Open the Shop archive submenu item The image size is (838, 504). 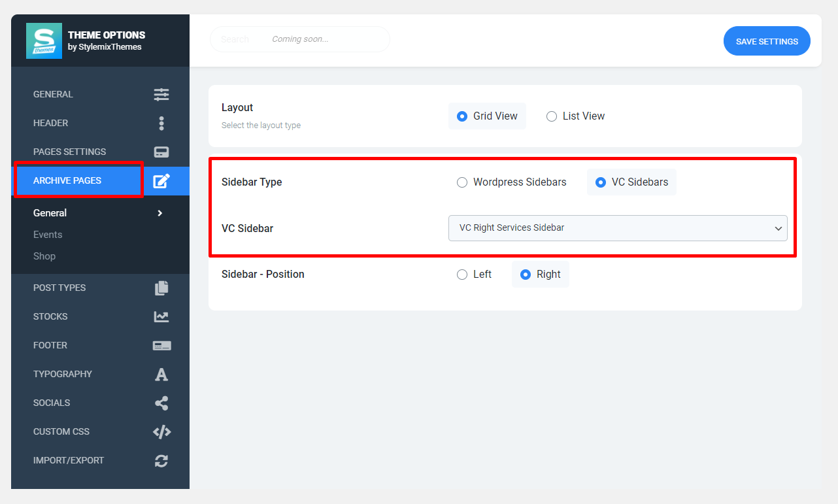coord(44,256)
